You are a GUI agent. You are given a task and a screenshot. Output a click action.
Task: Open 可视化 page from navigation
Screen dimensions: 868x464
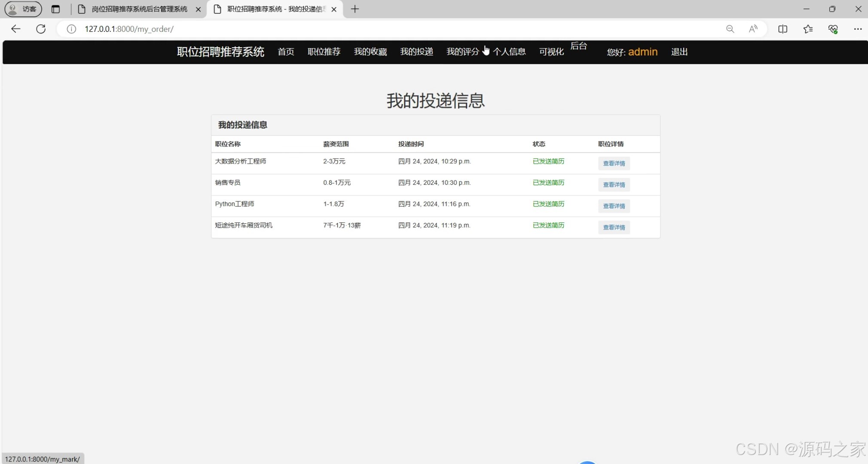point(551,52)
